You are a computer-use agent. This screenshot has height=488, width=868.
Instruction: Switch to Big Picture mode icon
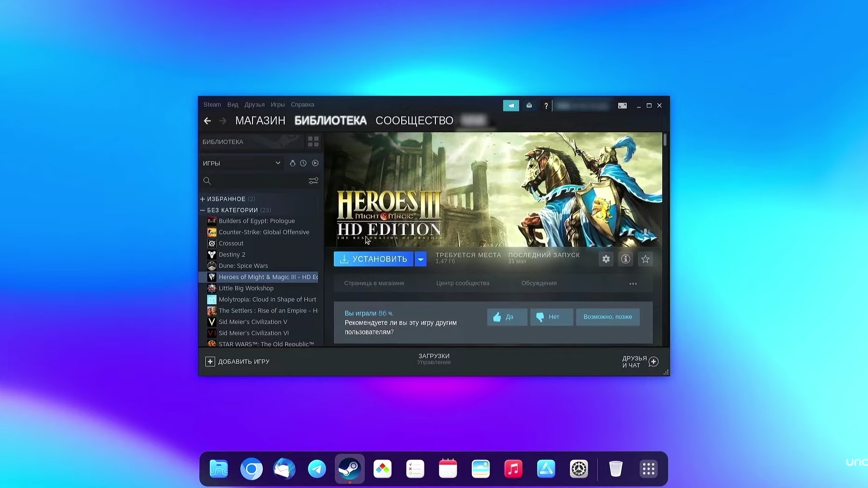tap(622, 106)
